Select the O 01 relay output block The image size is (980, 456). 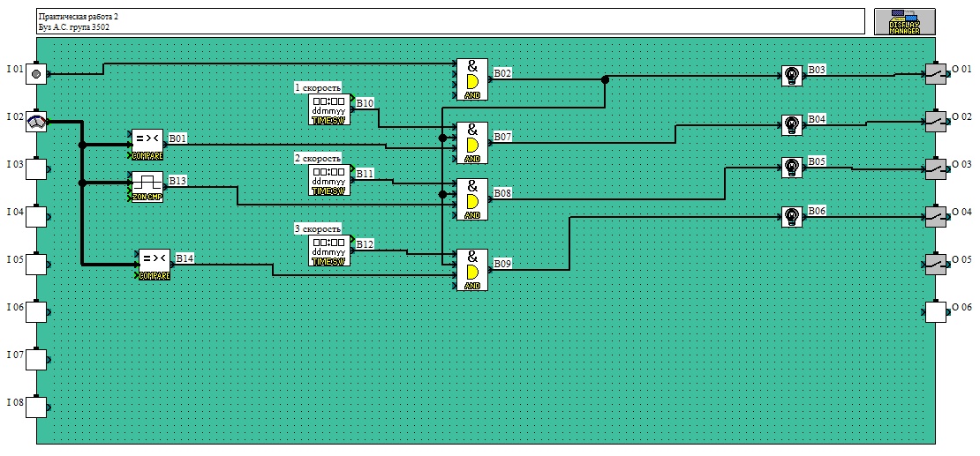[936, 74]
